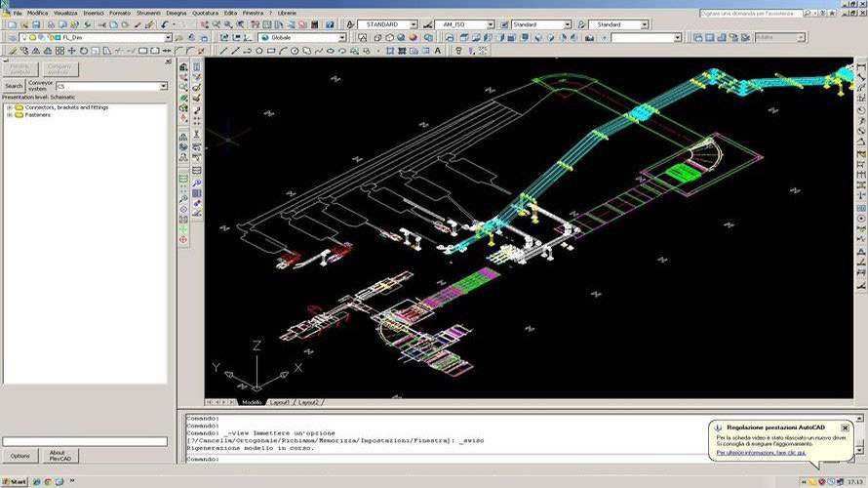This screenshot has height=488, width=868.
Task: Select the Spline draw tool
Action: [318, 51]
